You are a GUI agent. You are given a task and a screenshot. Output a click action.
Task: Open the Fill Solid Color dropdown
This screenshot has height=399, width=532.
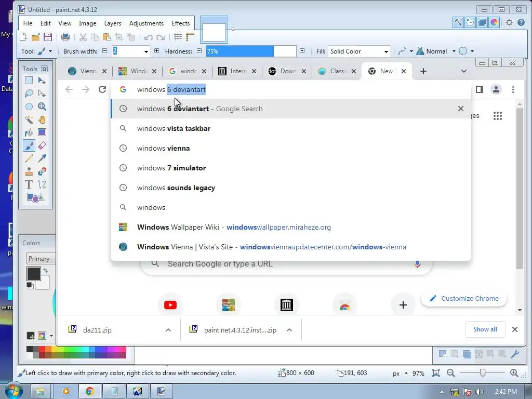pos(360,51)
